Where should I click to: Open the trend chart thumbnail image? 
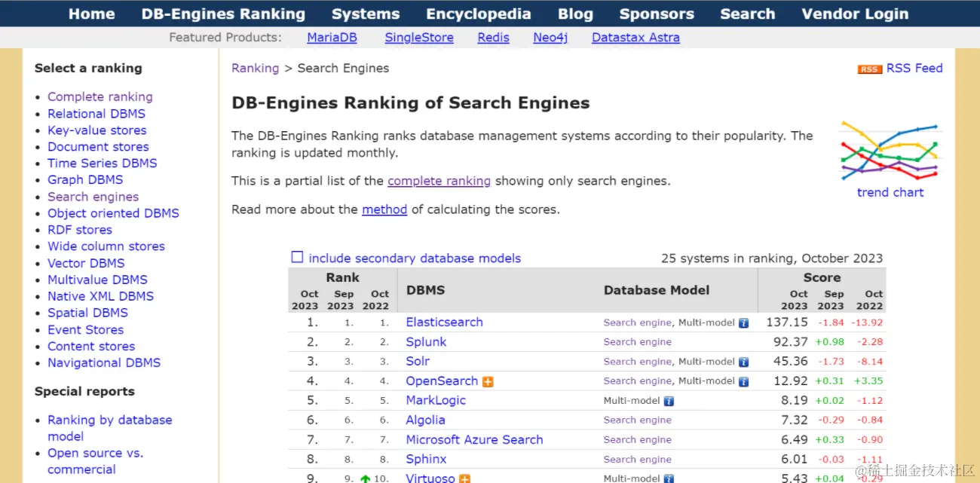(890, 151)
